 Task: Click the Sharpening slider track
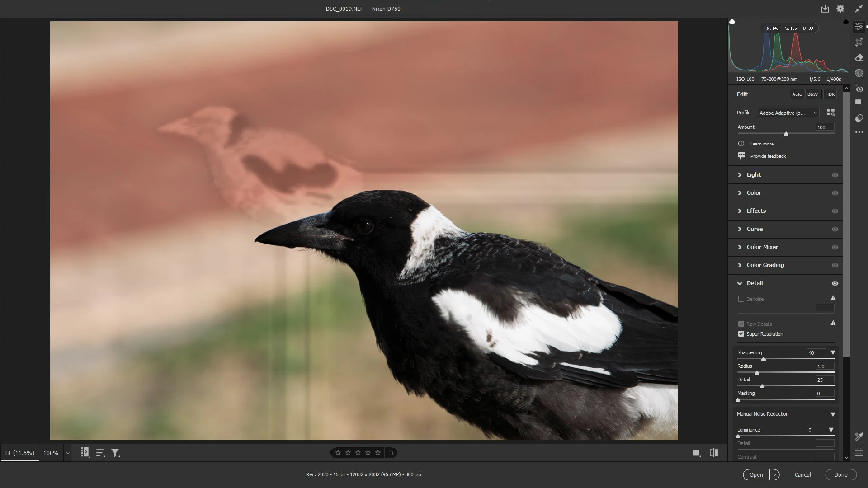[796, 359]
